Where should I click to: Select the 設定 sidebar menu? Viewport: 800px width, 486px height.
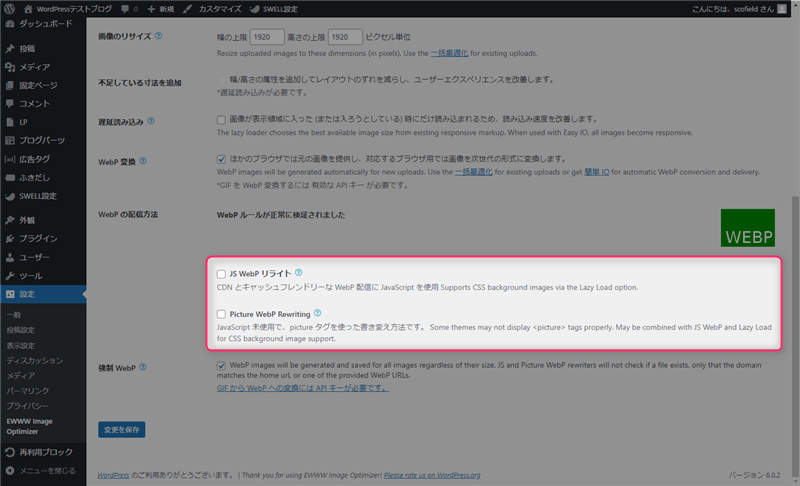[x=43, y=294]
